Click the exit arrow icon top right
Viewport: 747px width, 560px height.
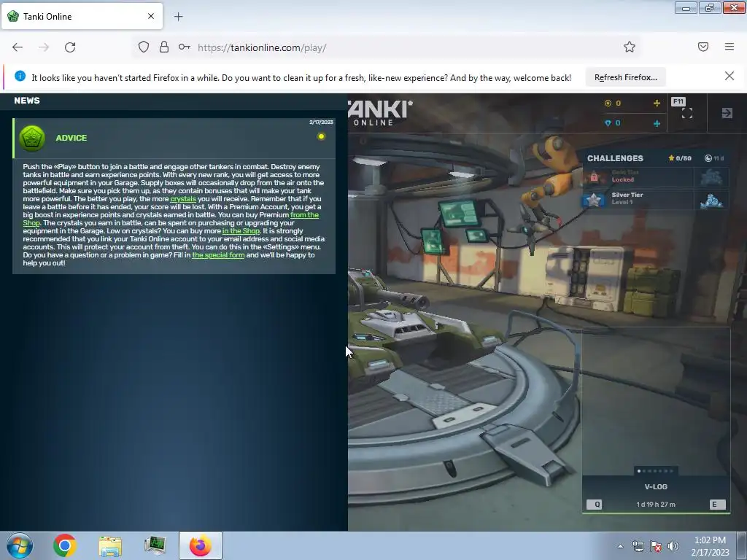[727, 113]
